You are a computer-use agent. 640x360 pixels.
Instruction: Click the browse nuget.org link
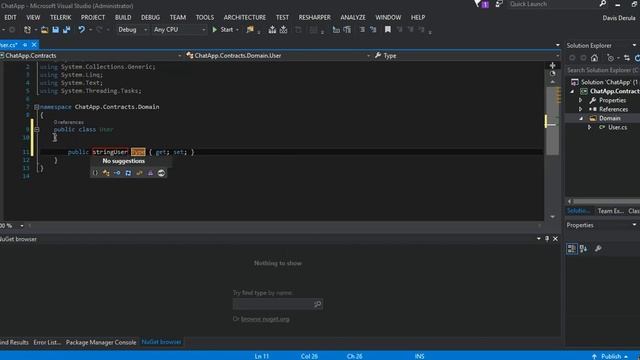(x=265, y=319)
